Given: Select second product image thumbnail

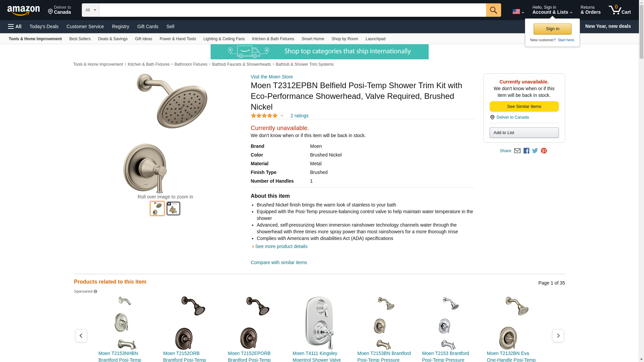Looking at the screenshot, I should click(173, 208).
